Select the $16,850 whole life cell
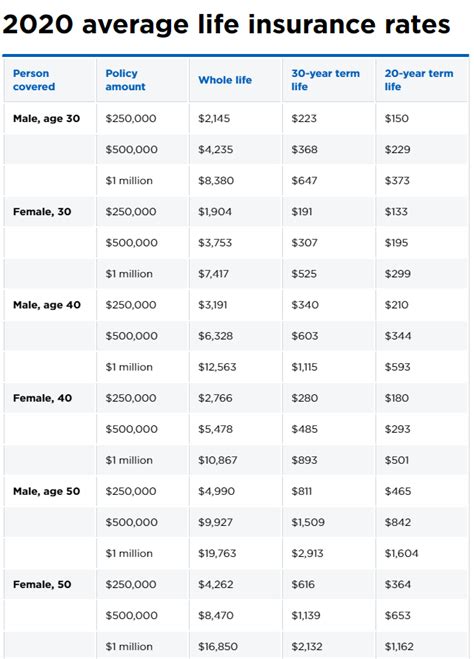 [x=218, y=646]
